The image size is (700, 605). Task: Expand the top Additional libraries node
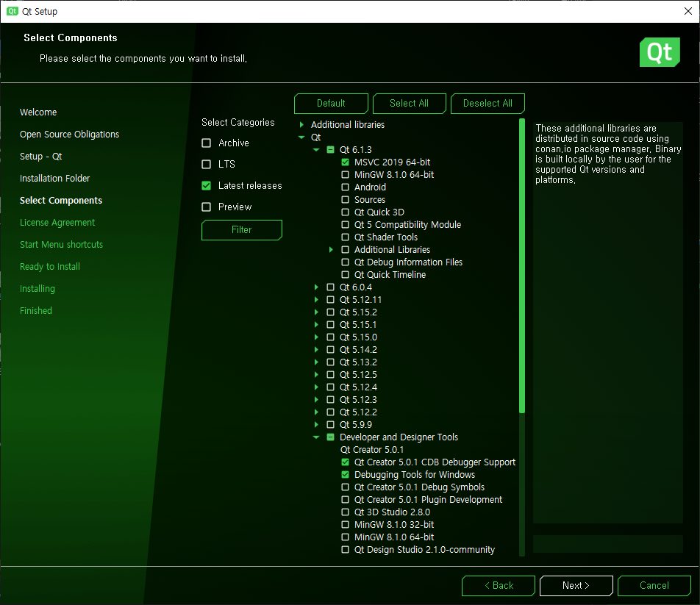[x=301, y=124]
